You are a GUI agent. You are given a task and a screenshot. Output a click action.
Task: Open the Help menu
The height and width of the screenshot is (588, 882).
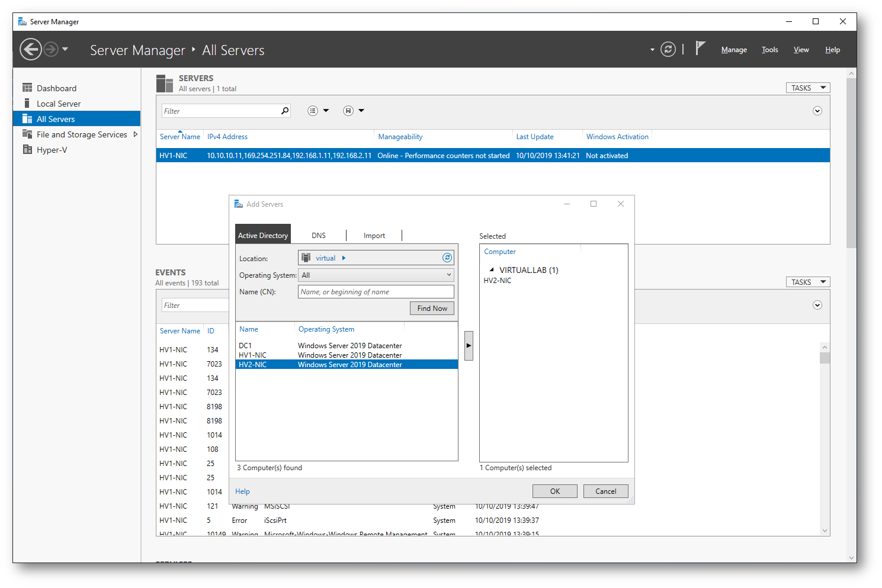click(x=832, y=50)
